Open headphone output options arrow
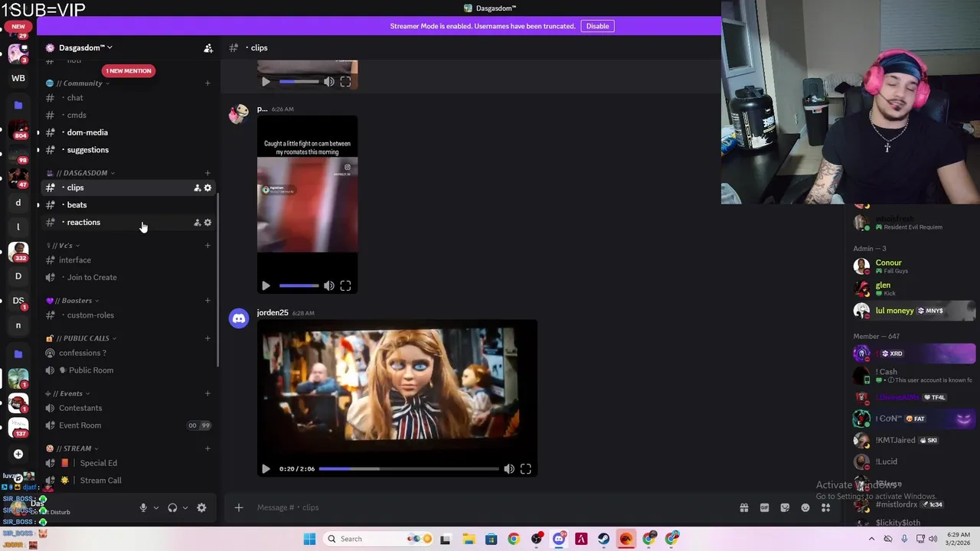Screen dimensions: 980x551 pyautogui.click(x=185, y=507)
